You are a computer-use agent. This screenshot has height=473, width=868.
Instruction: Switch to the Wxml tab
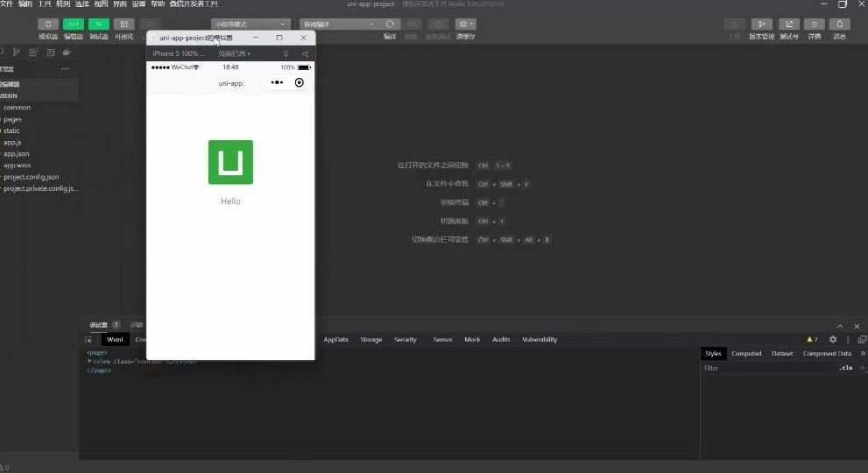tap(115, 340)
